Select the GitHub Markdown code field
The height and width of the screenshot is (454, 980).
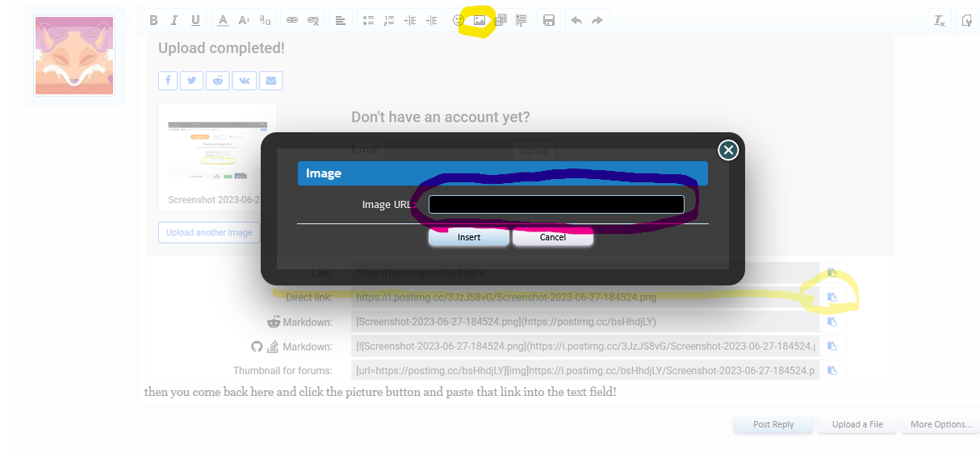pos(585,347)
